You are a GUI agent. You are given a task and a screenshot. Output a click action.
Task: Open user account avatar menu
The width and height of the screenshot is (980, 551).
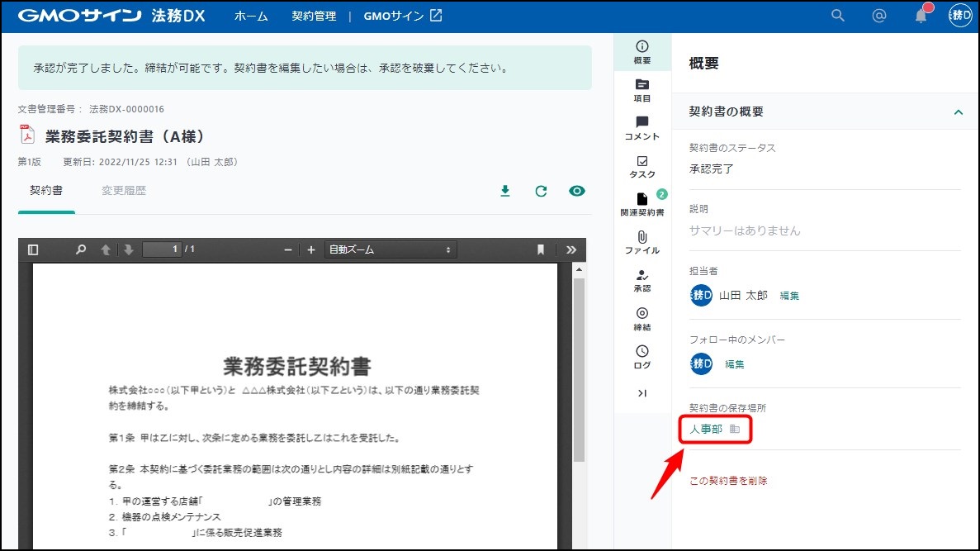click(961, 15)
